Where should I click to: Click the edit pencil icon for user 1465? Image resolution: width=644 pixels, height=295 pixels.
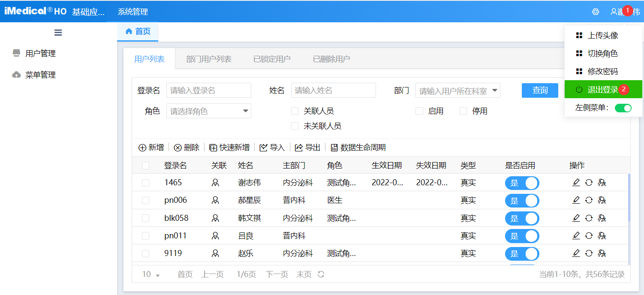point(576,183)
